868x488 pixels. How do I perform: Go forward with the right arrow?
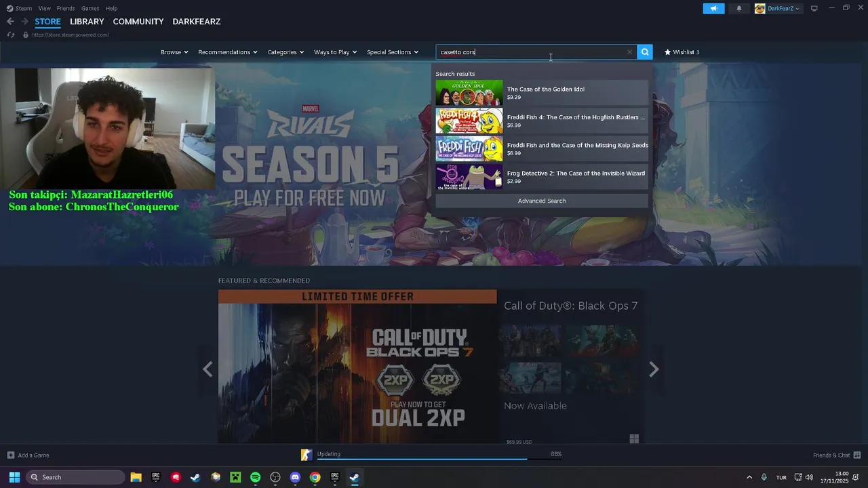(24, 22)
